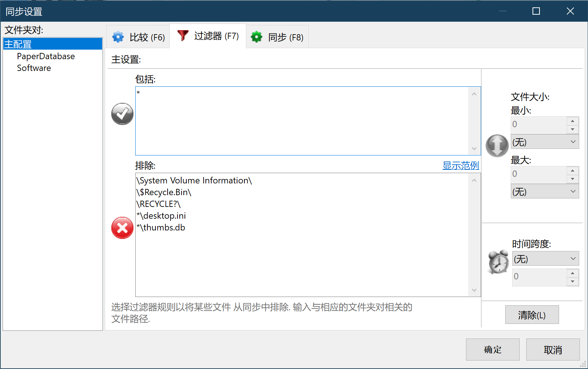Image resolution: width=588 pixels, height=369 pixels.
Task: Open the 时间跨度 dropdown
Action: [546, 259]
